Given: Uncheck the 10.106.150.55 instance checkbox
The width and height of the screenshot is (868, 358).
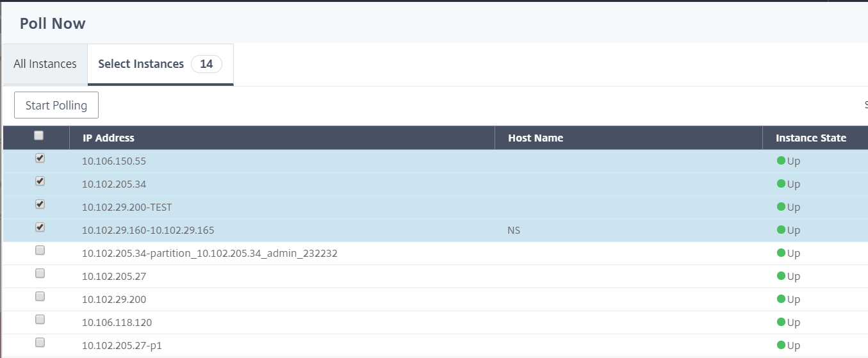Looking at the screenshot, I should pyautogui.click(x=40, y=158).
